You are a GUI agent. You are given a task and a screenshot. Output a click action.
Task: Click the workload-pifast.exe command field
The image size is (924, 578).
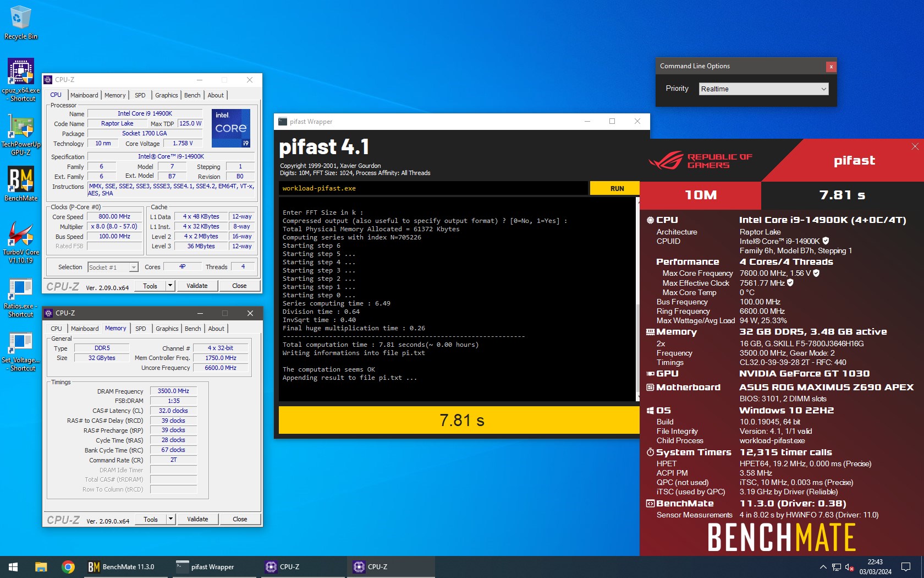point(433,188)
